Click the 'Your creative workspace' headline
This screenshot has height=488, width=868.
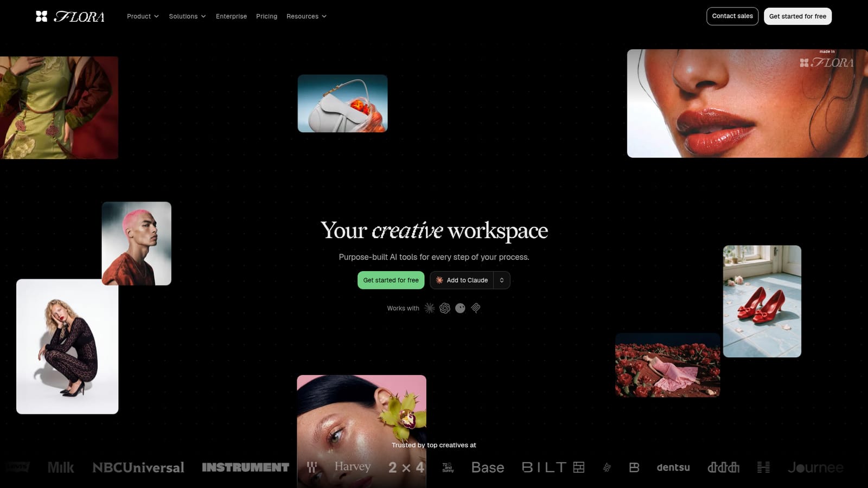coord(434,231)
